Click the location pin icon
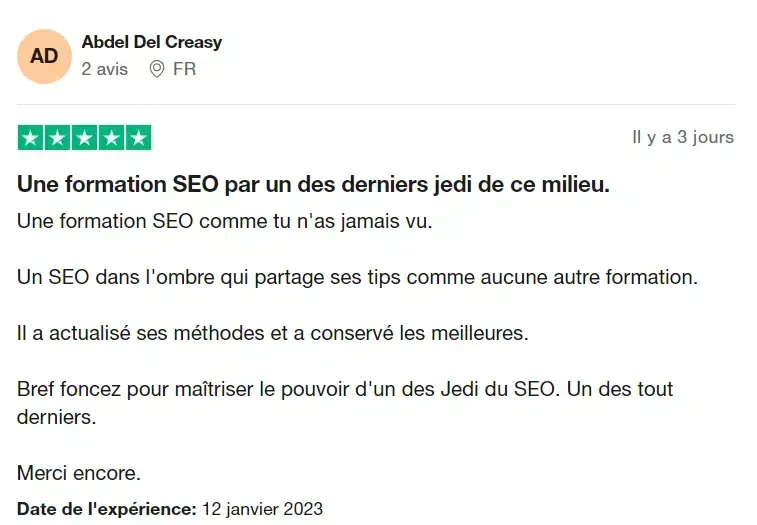The width and height of the screenshot is (757, 525). [156, 69]
